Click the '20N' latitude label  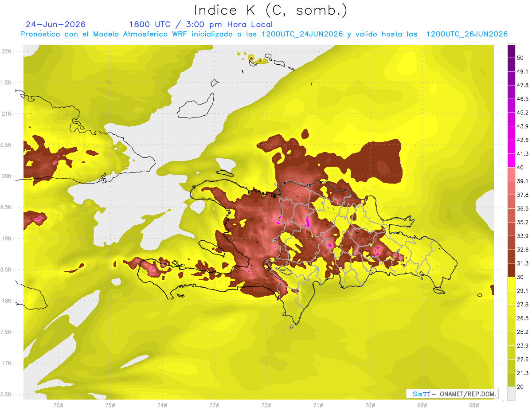[x=8, y=176]
